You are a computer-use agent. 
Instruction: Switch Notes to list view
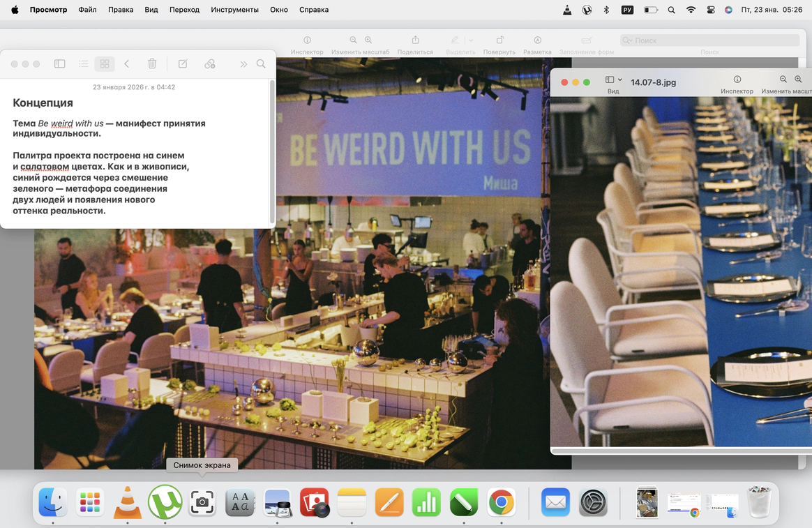(x=83, y=64)
